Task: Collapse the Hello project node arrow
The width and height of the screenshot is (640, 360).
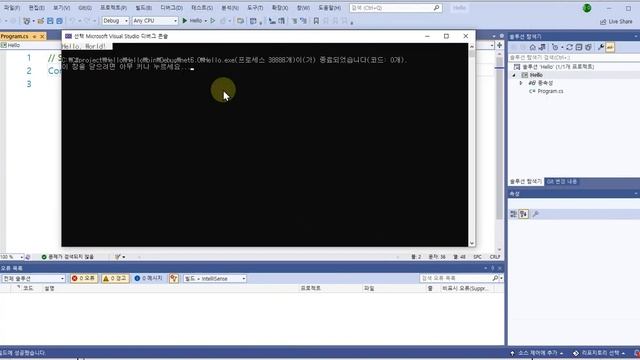Action: pyautogui.click(x=514, y=75)
